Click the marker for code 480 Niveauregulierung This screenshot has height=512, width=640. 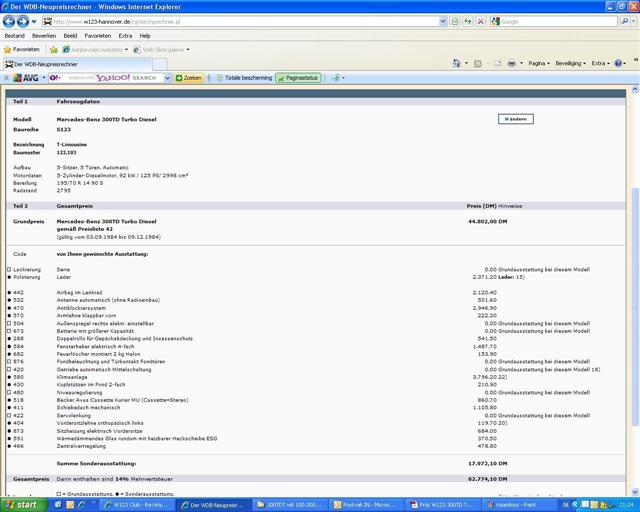(9, 392)
